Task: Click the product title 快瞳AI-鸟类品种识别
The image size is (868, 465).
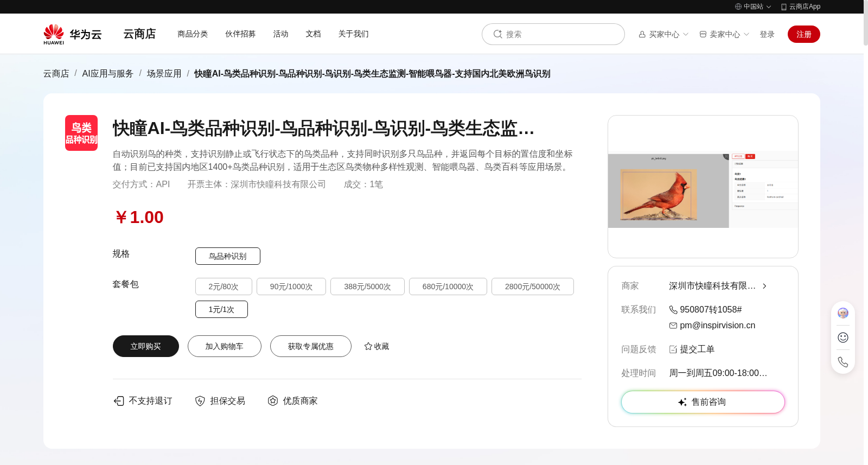Action: pos(323,129)
